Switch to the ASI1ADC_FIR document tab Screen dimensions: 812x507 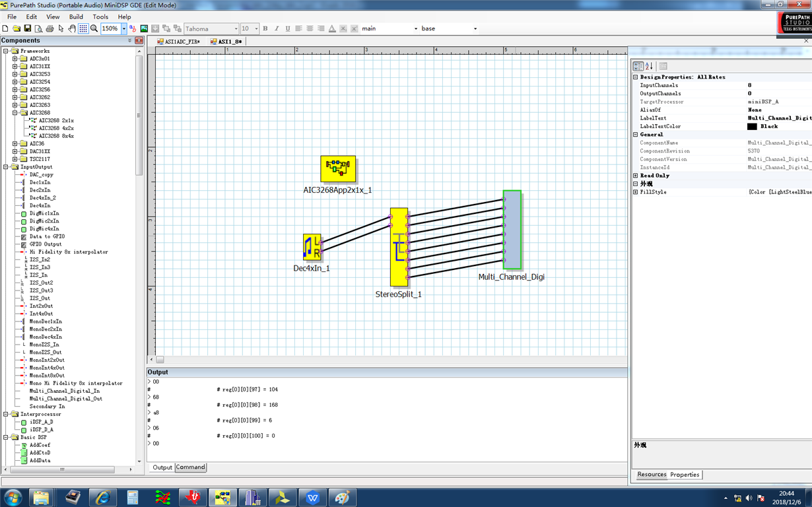(x=178, y=42)
